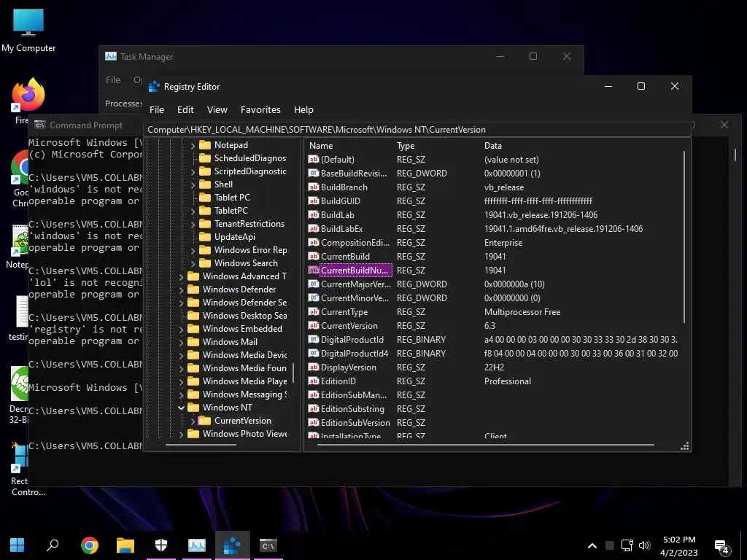Select the EditionSubstring value name
The image size is (747, 560).
(x=352, y=408)
